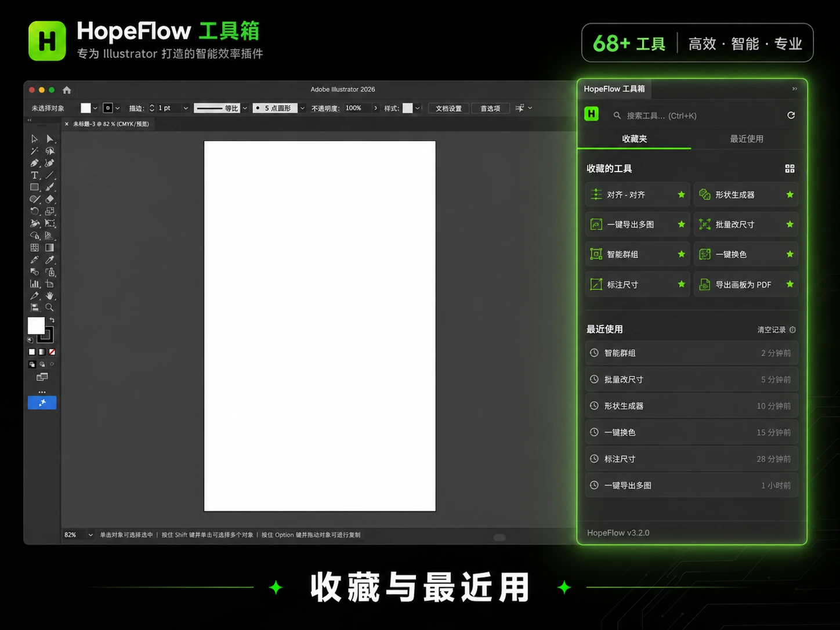Select the Rotate tool

(34, 211)
